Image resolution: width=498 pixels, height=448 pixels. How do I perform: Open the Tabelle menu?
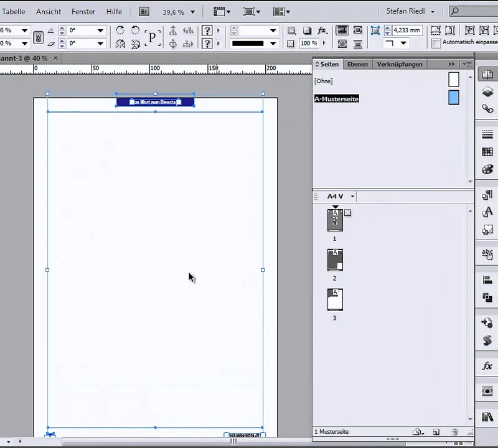pos(14,12)
